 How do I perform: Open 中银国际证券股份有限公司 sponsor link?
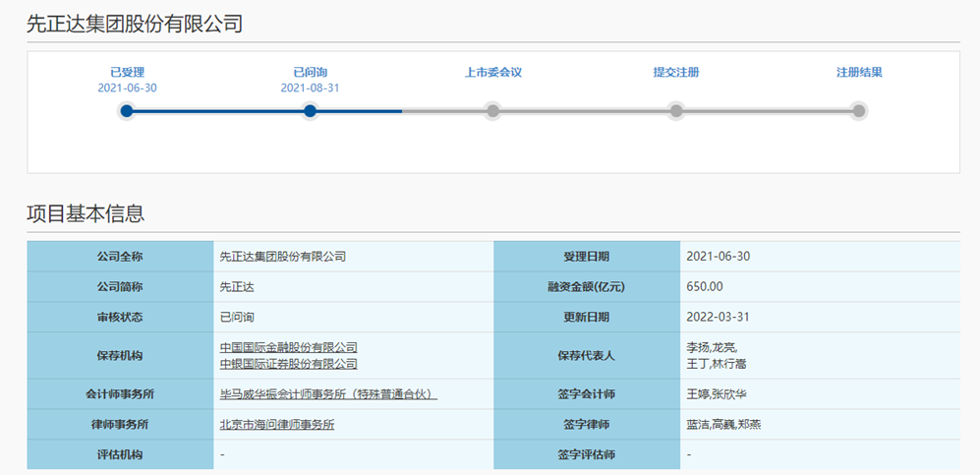point(289,363)
